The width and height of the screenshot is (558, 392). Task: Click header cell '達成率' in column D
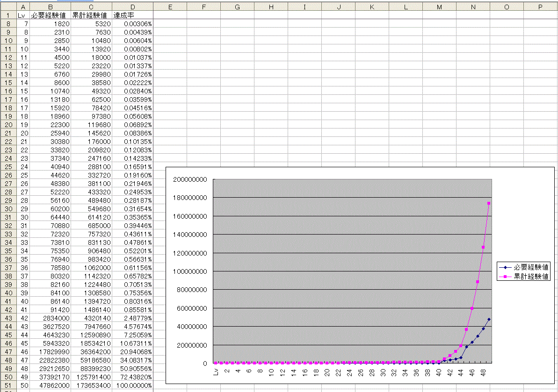(x=133, y=15)
